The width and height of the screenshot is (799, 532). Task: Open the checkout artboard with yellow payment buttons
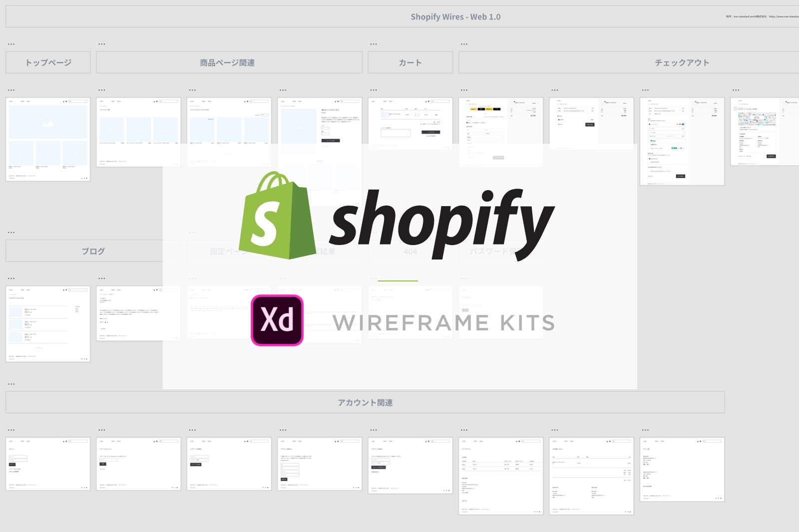pyautogui.click(x=501, y=132)
